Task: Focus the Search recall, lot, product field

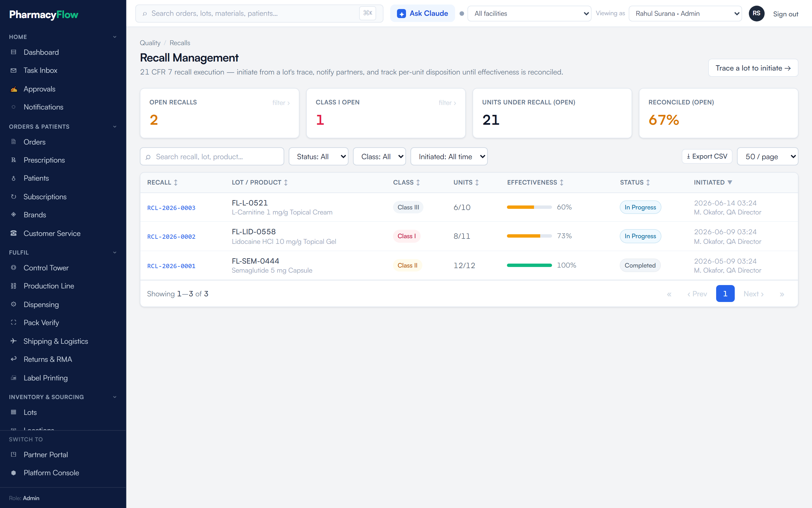Action: tap(212, 157)
